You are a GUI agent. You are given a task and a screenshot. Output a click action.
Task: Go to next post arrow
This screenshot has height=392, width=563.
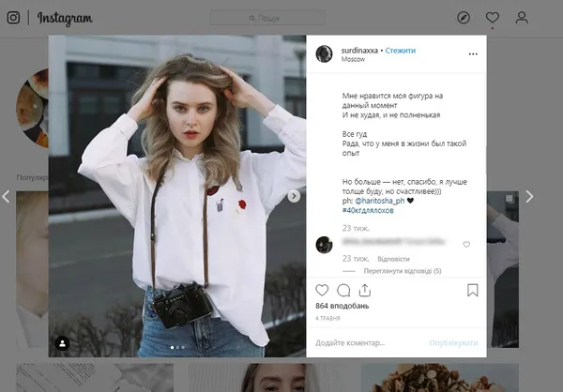point(529,196)
